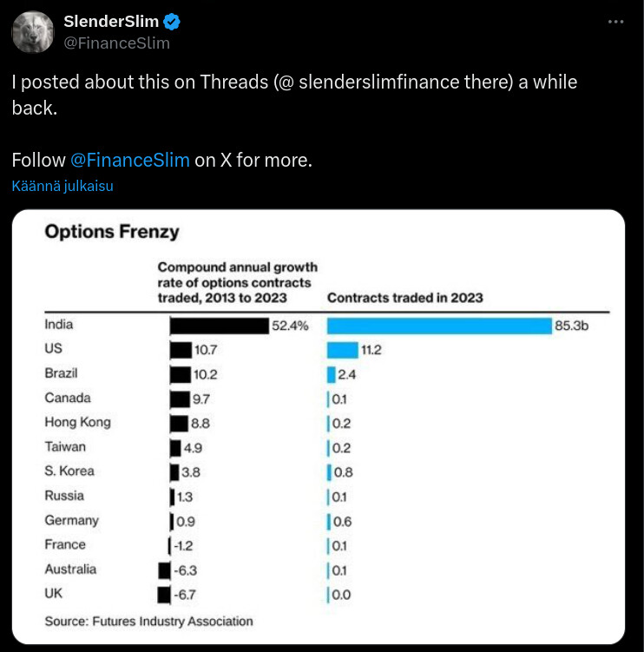This screenshot has width=644, height=652.
Task: Open the three-dot more options menu
Action: point(615,23)
